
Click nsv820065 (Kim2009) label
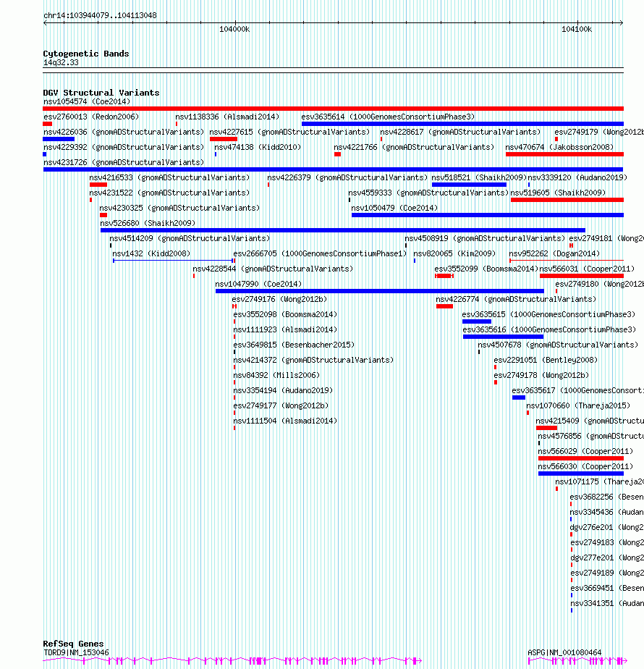pyautogui.click(x=454, y=253)
